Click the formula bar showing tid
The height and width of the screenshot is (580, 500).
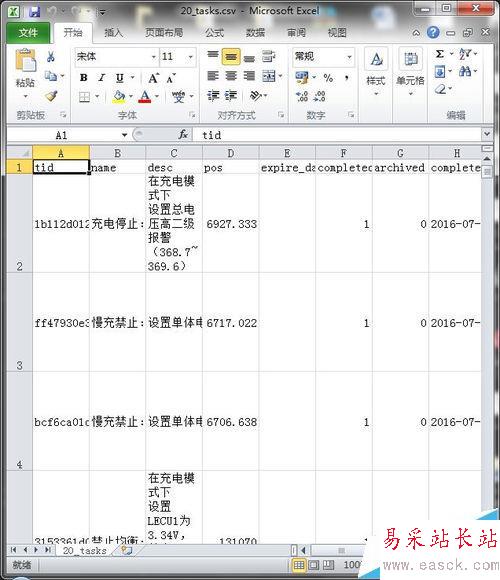337,135
